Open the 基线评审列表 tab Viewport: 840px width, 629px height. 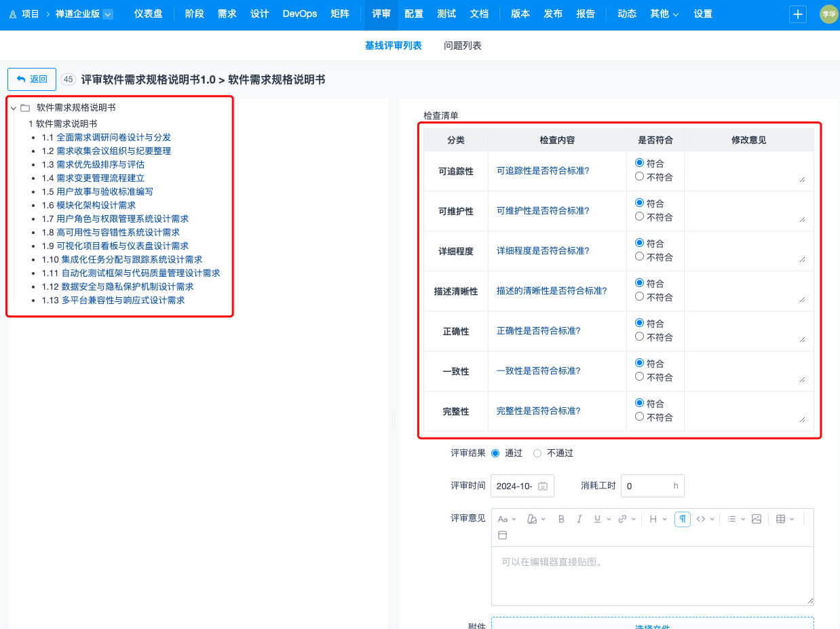394,45
